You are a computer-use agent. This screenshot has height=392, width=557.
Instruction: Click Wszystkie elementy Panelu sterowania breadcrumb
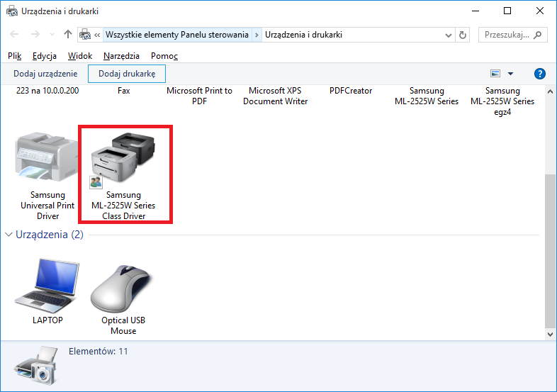pos(177,35)
